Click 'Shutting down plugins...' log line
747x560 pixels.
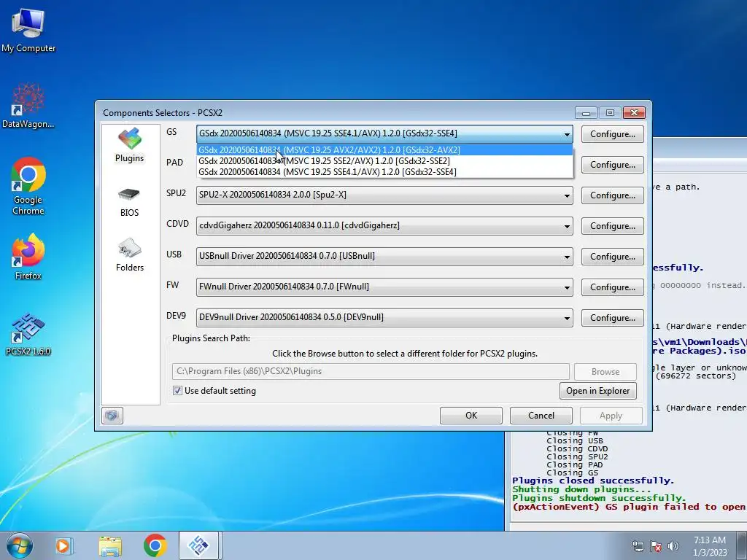(581, 489)
